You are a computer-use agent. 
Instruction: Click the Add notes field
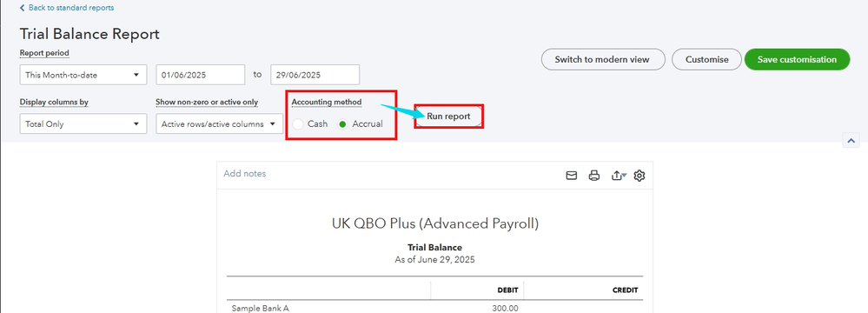244,173
